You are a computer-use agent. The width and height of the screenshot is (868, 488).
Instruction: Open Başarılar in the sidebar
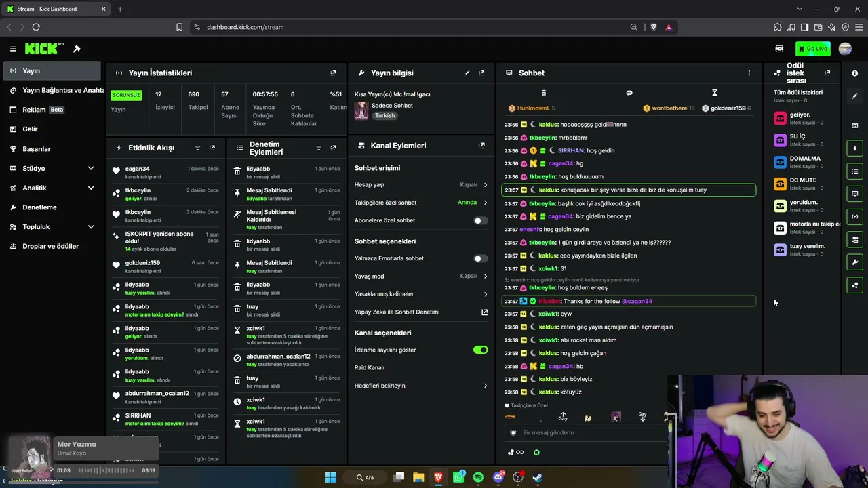click(x=52, y=149)
